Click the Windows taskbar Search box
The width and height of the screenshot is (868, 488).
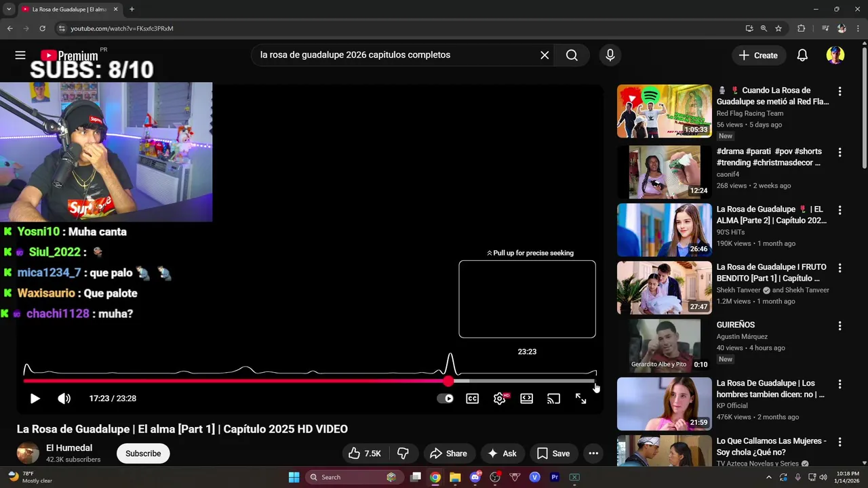[x=355, y=477]
